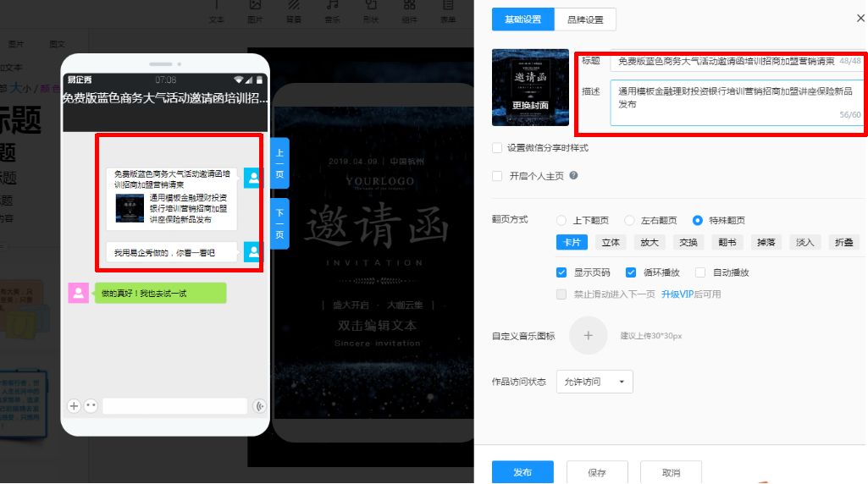Select 左右翻页 radio option

[629, 220]
